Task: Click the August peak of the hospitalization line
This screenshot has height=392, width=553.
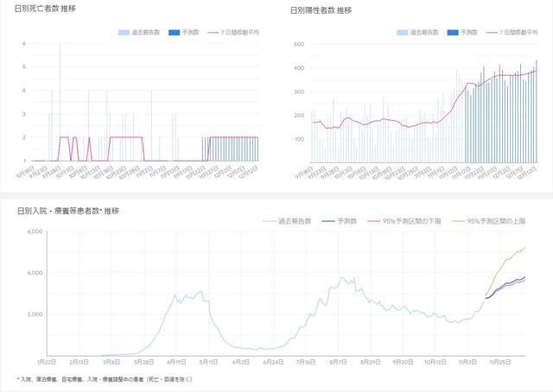Action: point(342,278)
